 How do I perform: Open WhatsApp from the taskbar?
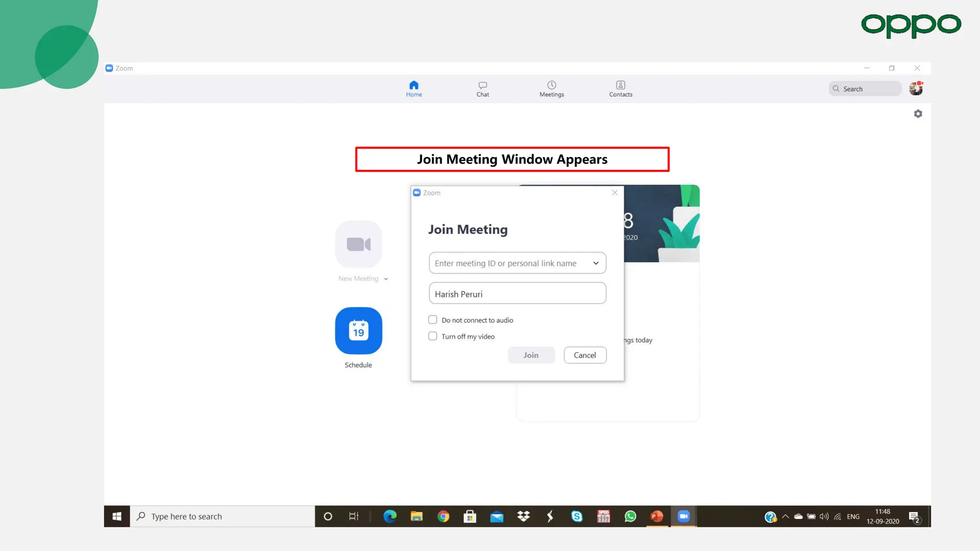630,517
